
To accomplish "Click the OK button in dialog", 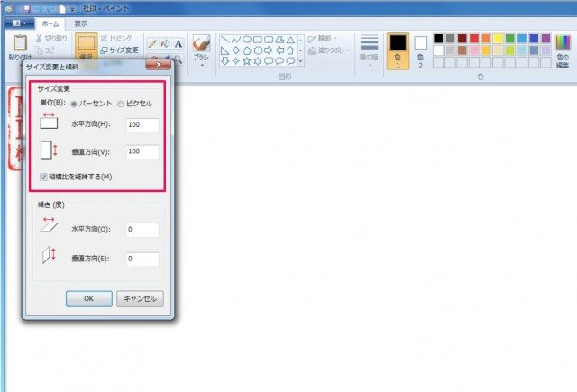I will [88, 298].
